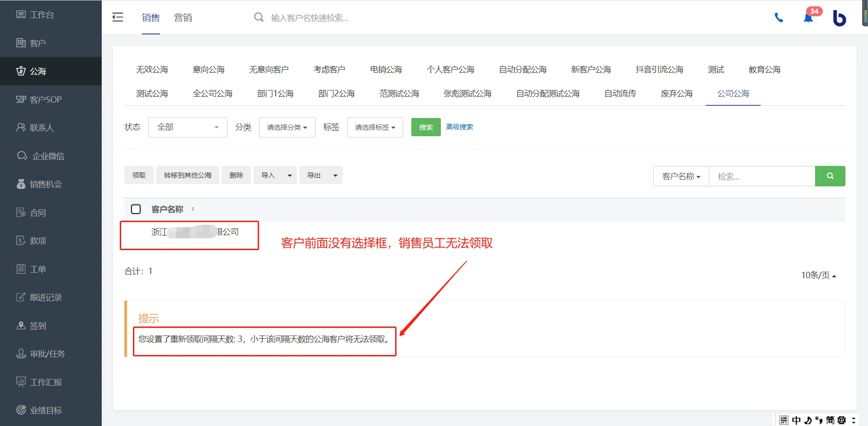Image resolution: width=868 pixels, height=426 pixels.
Task: Open the 浙江 company customer row
Action: [x=195, y=232]
